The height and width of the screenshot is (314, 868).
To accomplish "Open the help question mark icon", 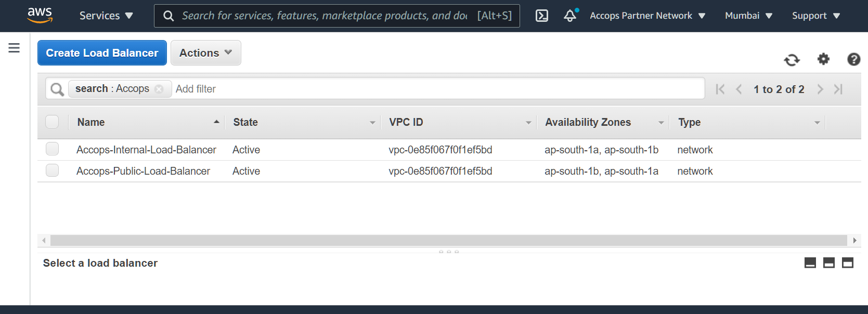I will [x=853, y=59].
